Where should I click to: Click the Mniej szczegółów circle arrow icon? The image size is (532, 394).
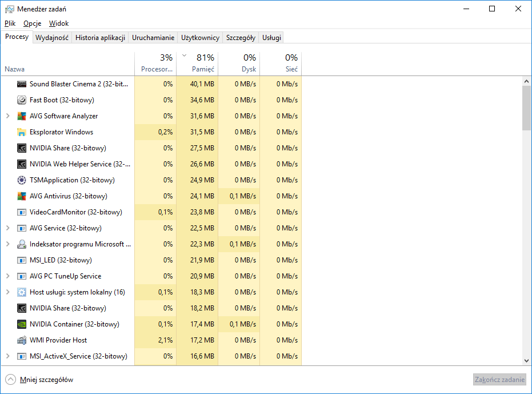10,379
